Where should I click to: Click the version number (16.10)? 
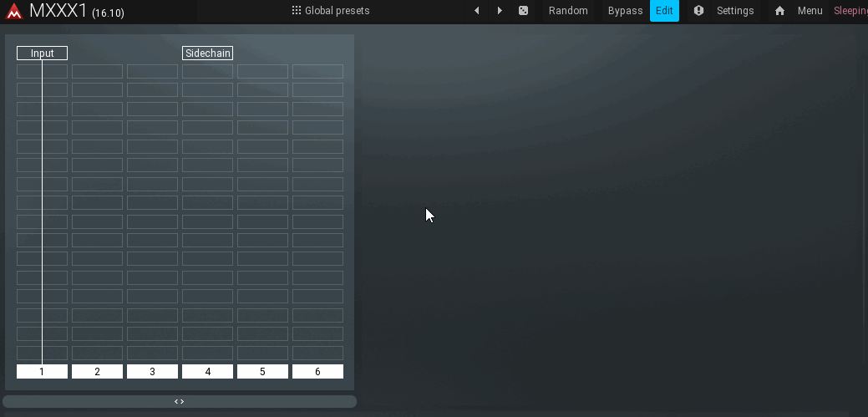pyautogui.click(x=109, y=13)
